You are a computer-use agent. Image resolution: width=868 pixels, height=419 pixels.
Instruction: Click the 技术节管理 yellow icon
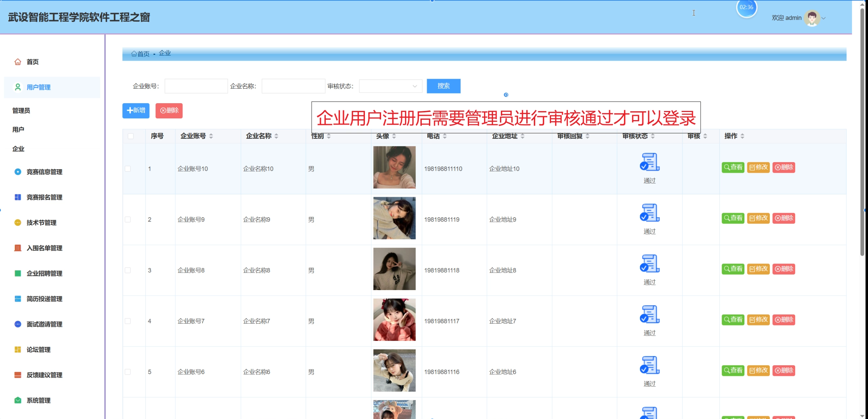pos(18,223)
